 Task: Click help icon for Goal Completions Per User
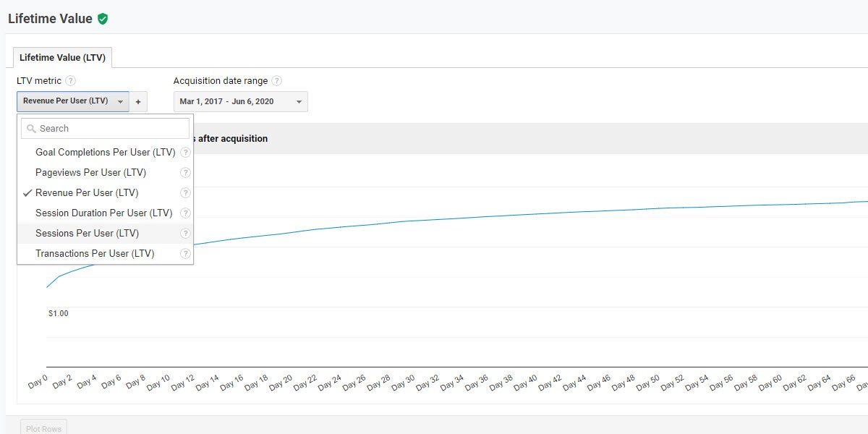coord(186,153)
